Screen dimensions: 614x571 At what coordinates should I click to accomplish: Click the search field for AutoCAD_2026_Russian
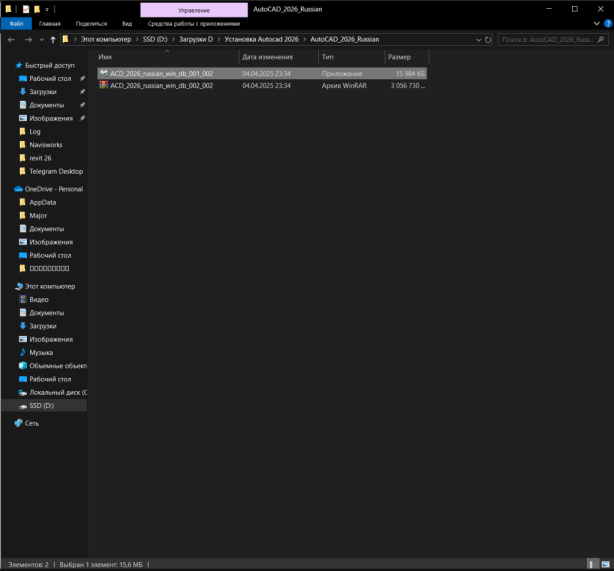[551, 40]
